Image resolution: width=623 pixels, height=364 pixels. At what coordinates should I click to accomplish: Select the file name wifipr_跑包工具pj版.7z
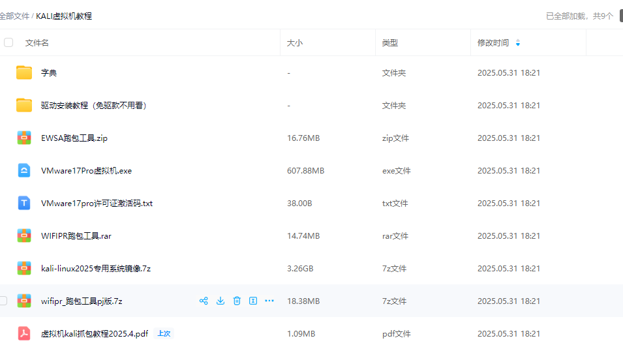click(82, 301)
